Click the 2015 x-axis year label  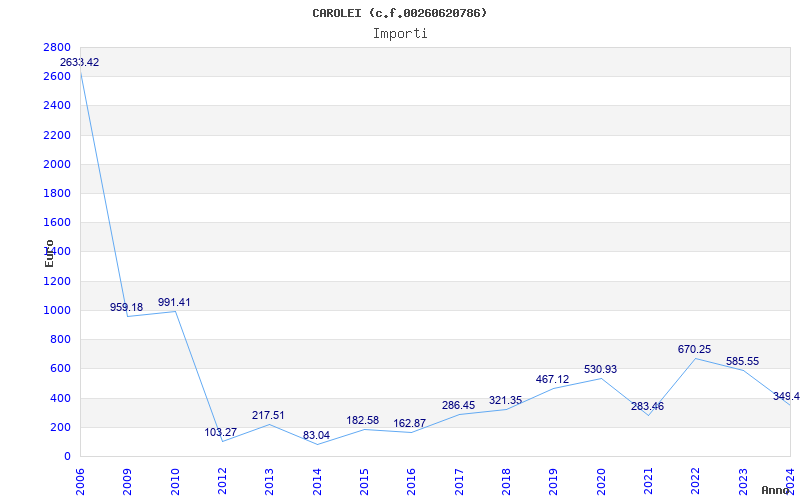(x=364, y=482)
